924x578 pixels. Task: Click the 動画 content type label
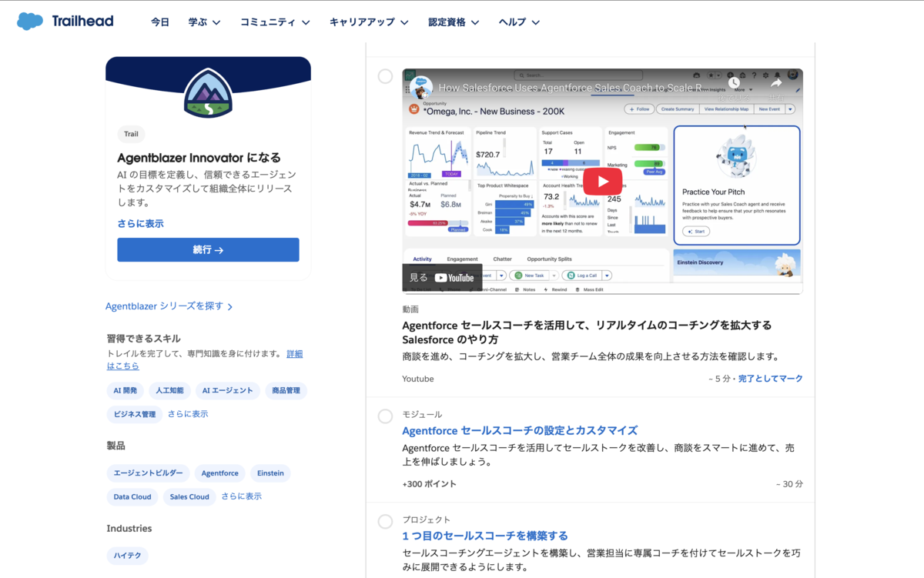[x=410, y=309]
